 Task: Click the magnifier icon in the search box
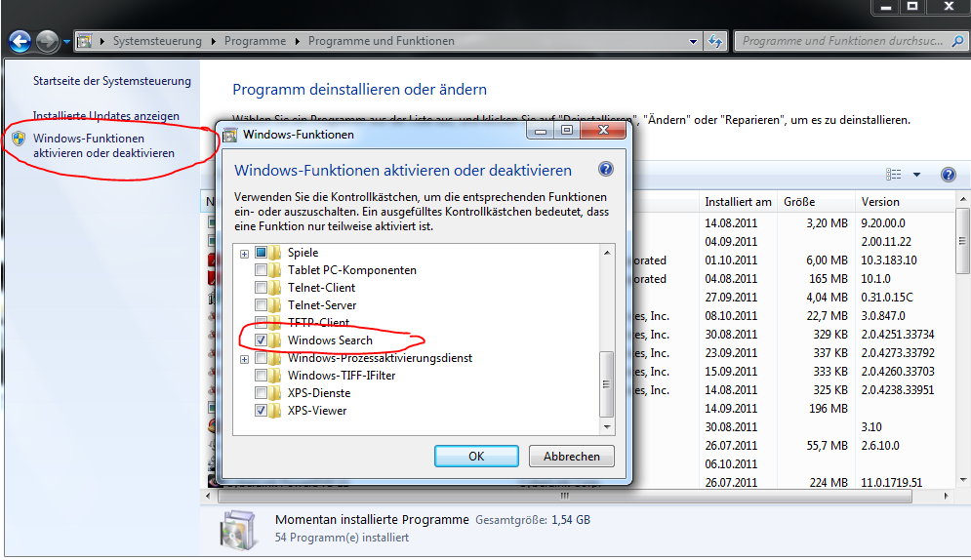pyautogui.click(x=957, y=41)
